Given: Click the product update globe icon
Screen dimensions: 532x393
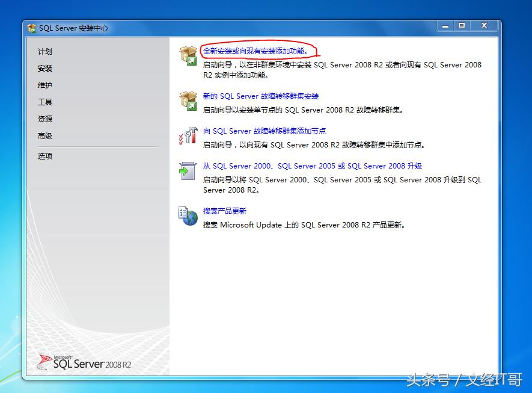Looking at the screenshot, I should (x=188, y=217).
